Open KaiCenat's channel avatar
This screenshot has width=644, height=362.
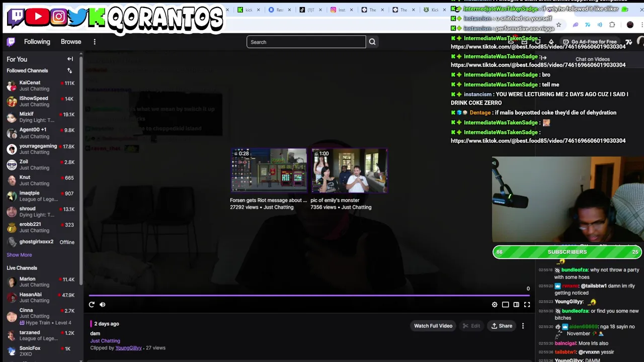pyautogui.click(x=12, y=86)
